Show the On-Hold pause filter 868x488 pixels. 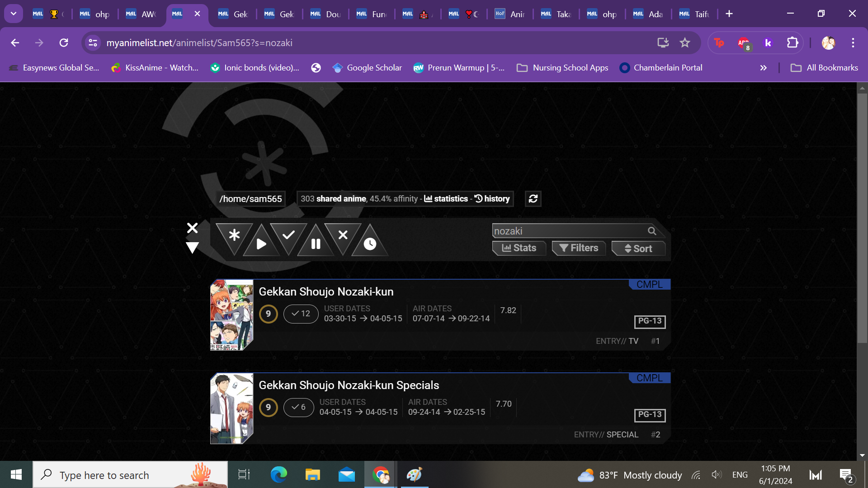point(316,244)
